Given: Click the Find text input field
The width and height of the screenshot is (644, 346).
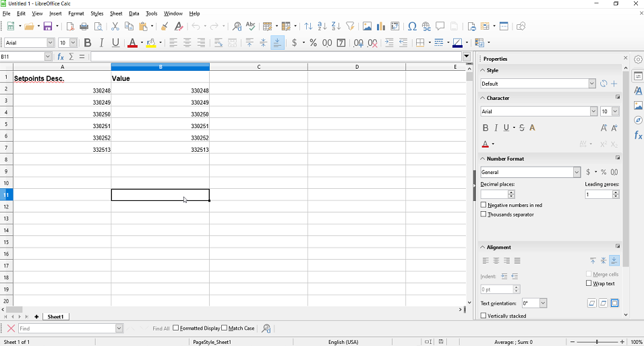Looking at the screenshot, I should pos(66,328).
